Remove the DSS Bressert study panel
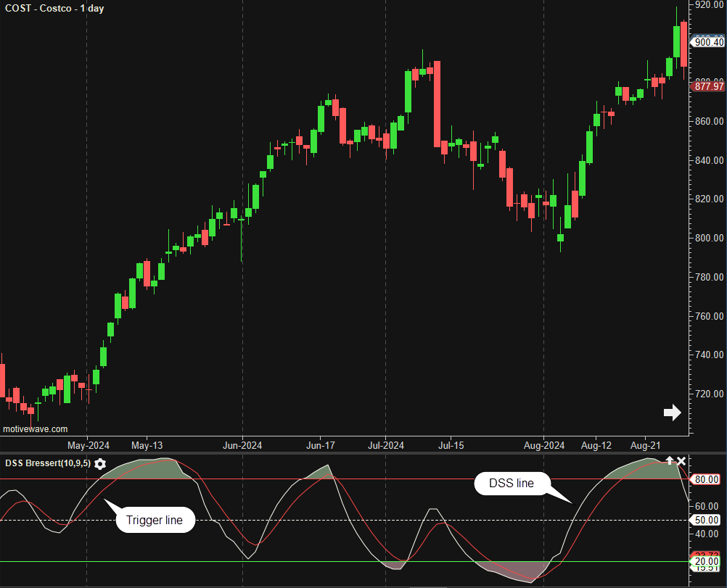 tap(681, 461)
